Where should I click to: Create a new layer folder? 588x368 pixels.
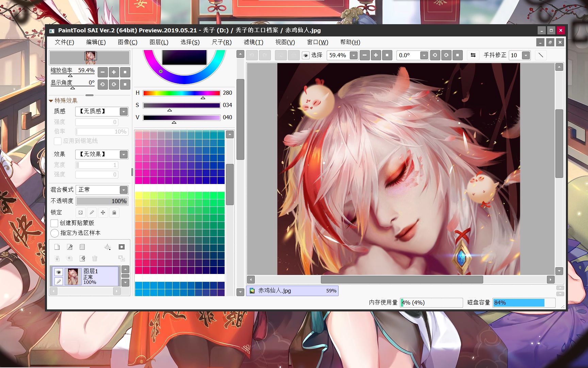[82, 247]
